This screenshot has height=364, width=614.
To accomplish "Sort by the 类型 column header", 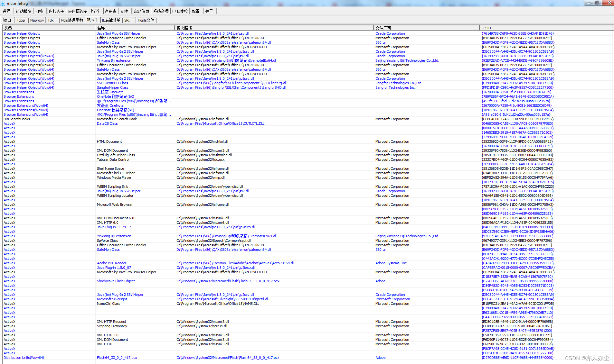I will click(49, 28).
